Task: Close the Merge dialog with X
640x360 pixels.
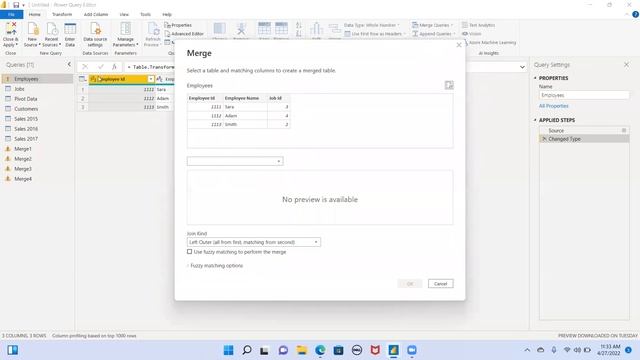Action: tap(459, 45)
